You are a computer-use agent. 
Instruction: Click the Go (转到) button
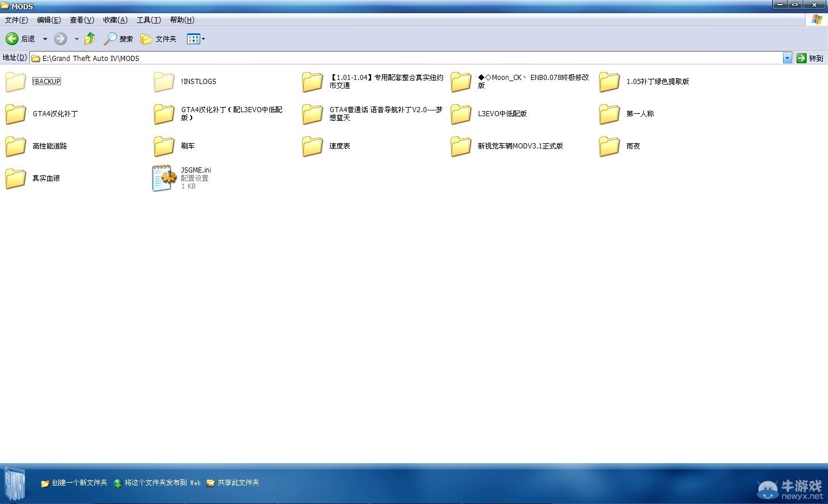pos(810,58)
